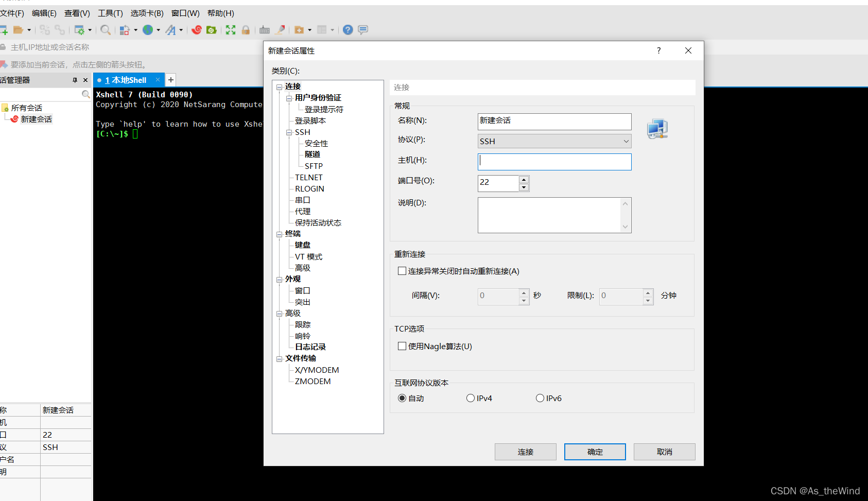
Task: Collapse the 终端 tree node
Action: (x=280, y=234)
